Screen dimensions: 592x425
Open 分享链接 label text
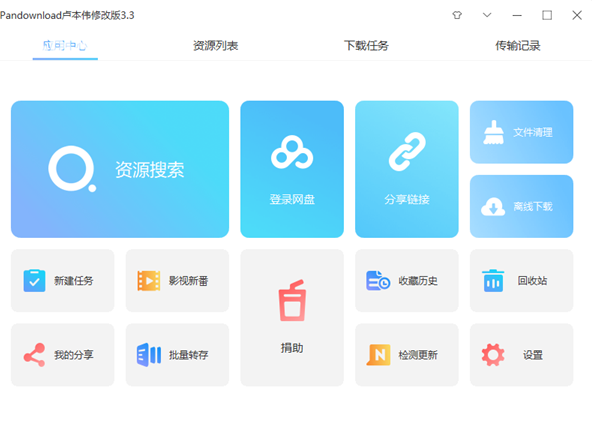[x=407, y=199]
